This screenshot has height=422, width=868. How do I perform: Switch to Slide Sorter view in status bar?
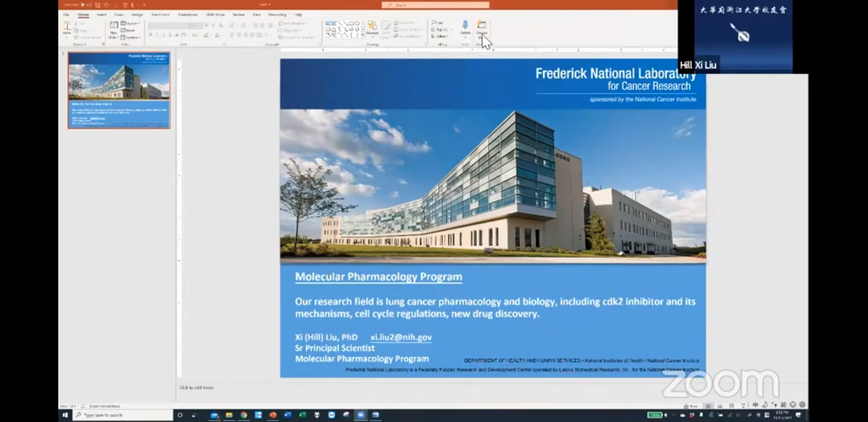tap(720, 406)
